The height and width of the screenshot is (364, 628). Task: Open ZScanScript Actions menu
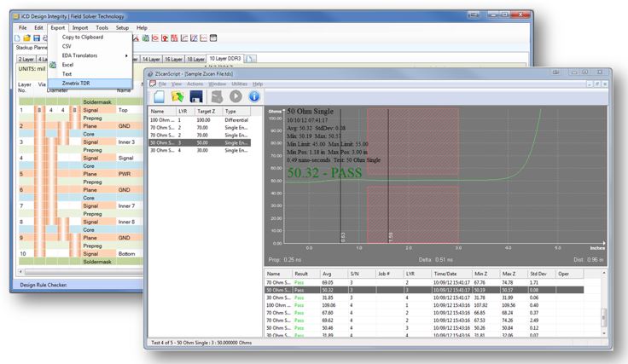pos(195,84)
